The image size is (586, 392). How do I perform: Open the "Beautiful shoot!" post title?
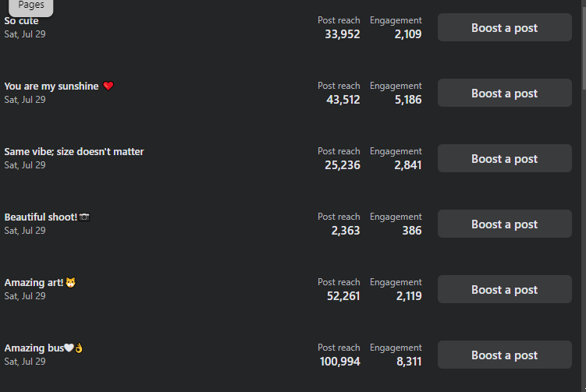pos(41,217)
